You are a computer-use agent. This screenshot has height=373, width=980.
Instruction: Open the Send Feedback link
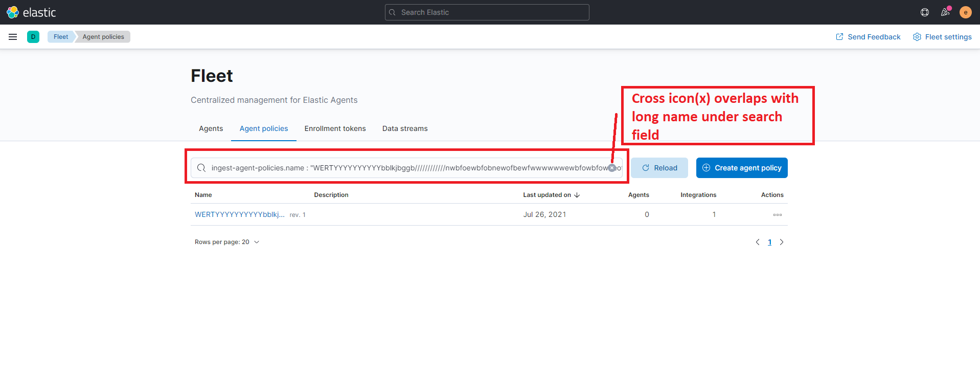868,37
